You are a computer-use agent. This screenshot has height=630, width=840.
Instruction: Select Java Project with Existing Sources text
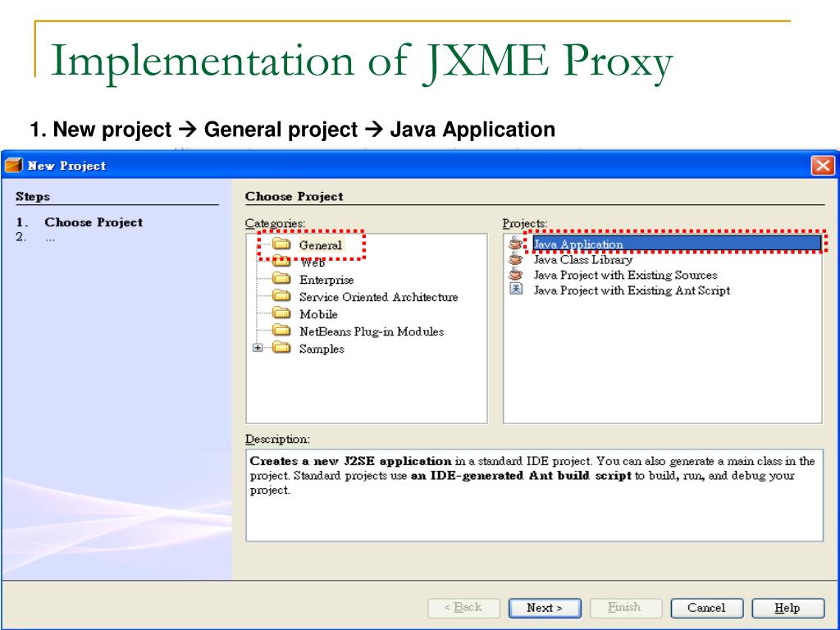click(625, 275)
